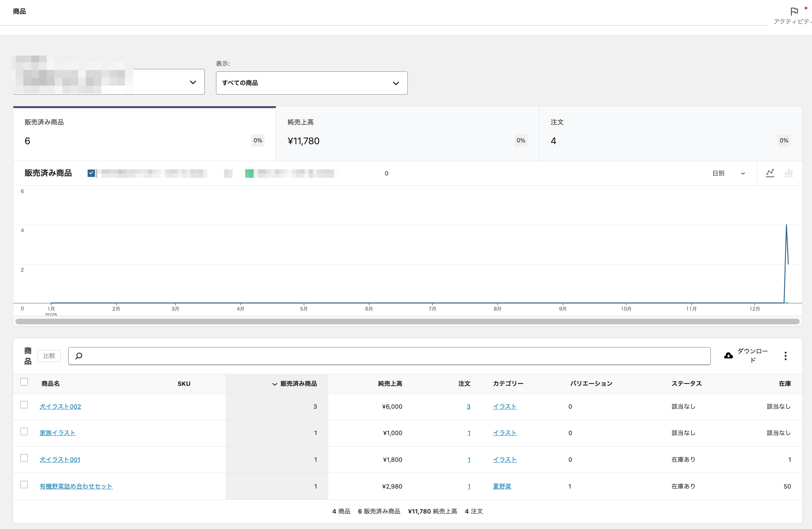Click the green legend color swatch
Viewport: 812px width, 529px height.
tap(249, 173)
